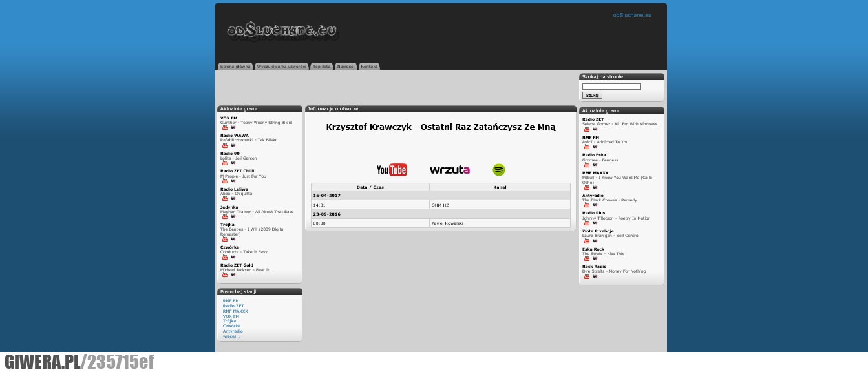Click the więcej... stations link
The image size is (868, 372).
click(231, 336)
